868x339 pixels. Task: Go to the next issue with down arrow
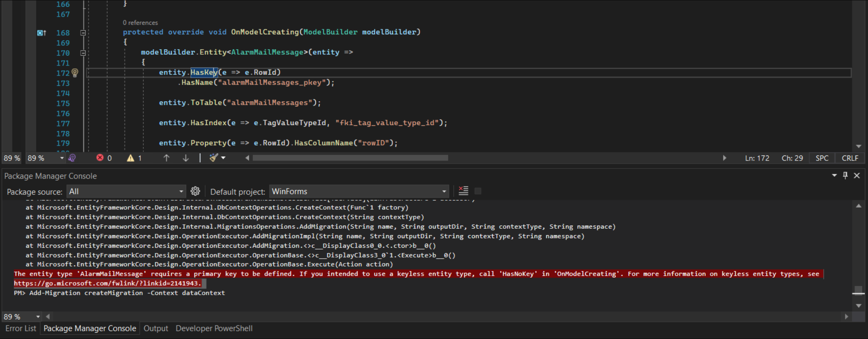pos(186,158)
